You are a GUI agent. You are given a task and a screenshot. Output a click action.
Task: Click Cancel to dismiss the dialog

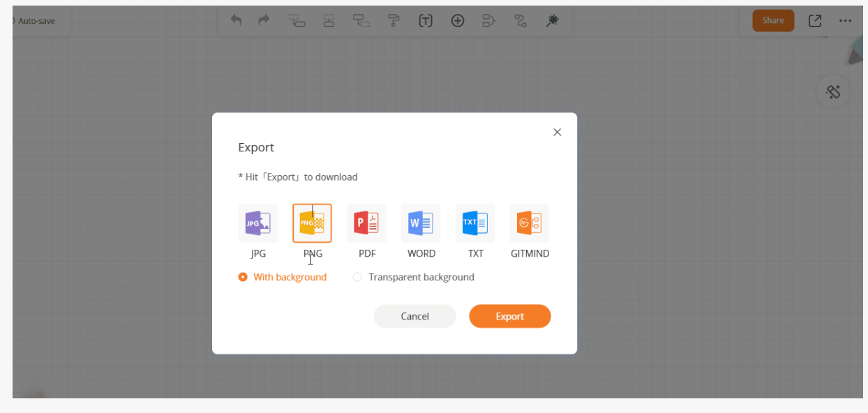[414, 316]
